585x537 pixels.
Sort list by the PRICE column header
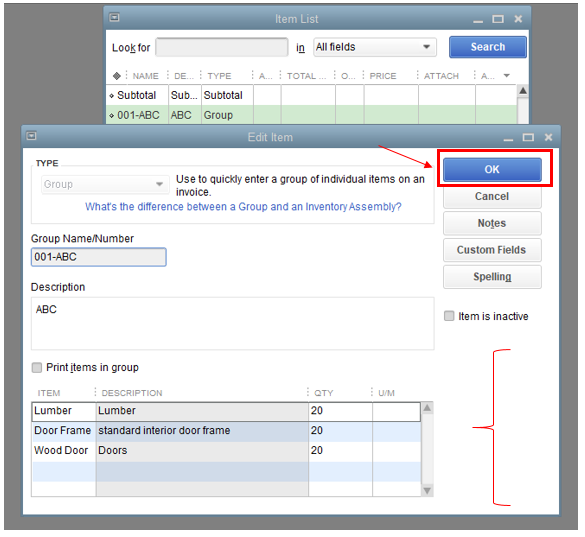(x=383, y=76)
